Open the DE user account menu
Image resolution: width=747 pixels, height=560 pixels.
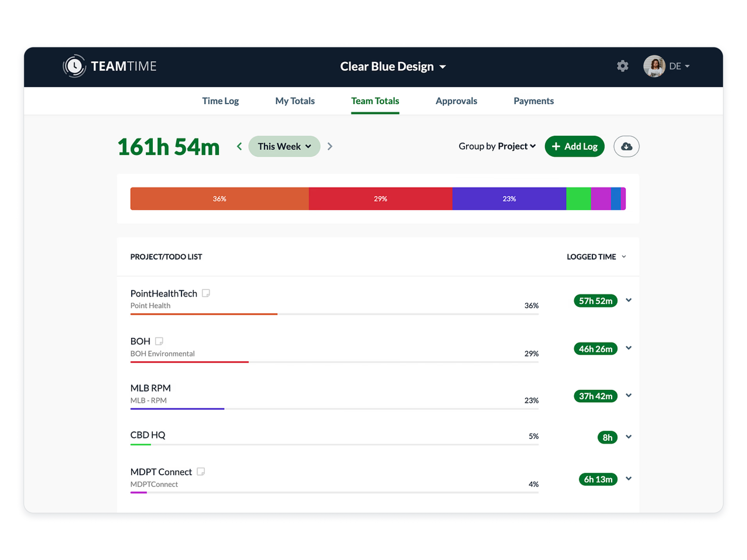click(x=679, y=66)
